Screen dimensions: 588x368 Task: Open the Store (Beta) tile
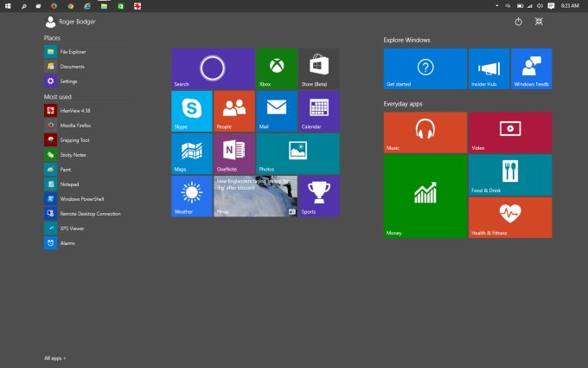pyautogui.click(x=318, y=68)
